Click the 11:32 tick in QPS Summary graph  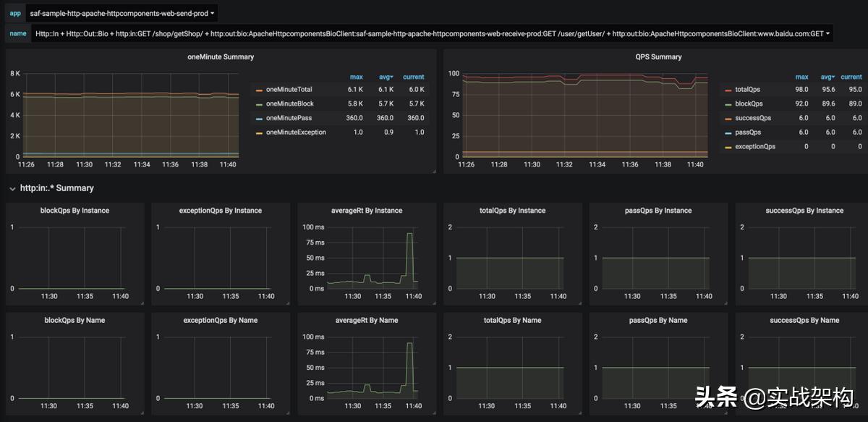(564, 165)
